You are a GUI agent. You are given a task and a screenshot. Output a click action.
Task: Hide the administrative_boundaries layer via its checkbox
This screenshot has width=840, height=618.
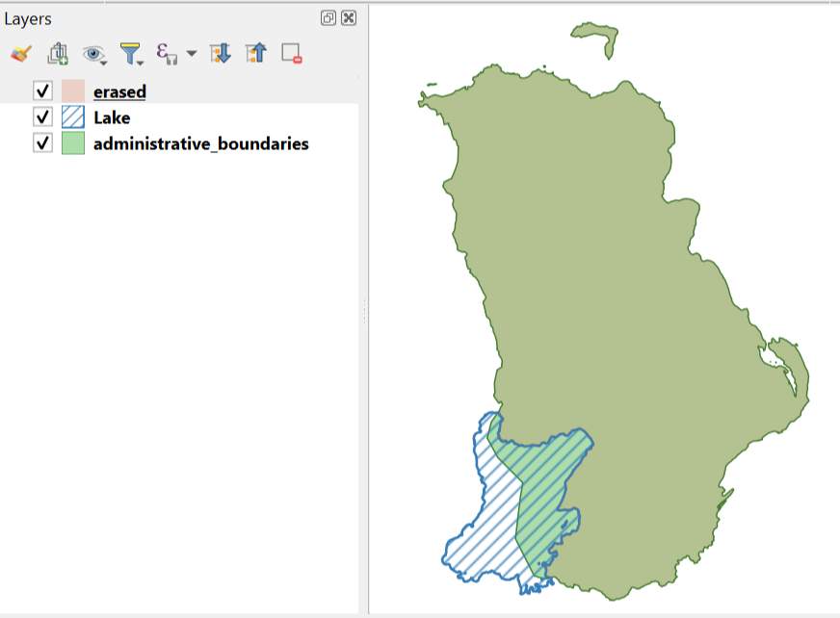coord(42,143)
